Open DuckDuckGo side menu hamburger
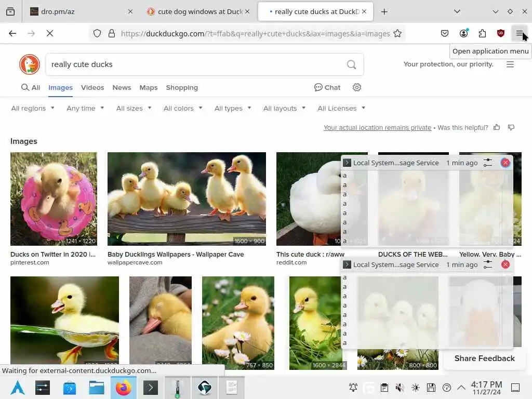532x399 pixels. pyautogui.click(x=510, y=64)
